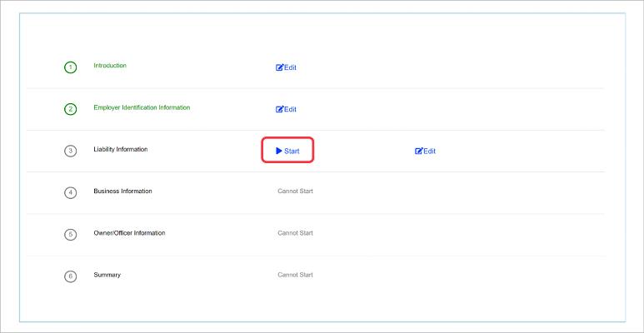Click the green step 1 circle
644x333 pixels.
click(71, 67)
